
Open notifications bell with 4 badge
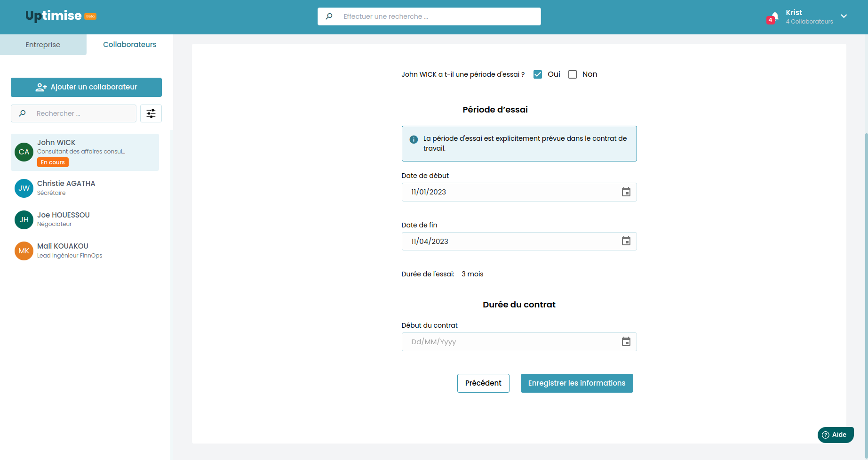point(773,17)
